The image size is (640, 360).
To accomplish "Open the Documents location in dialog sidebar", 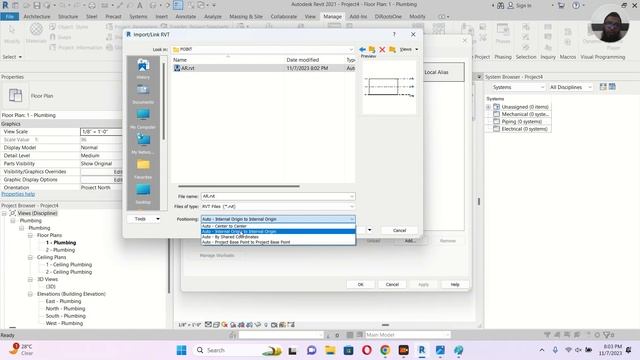I will [x=143, y=94].
